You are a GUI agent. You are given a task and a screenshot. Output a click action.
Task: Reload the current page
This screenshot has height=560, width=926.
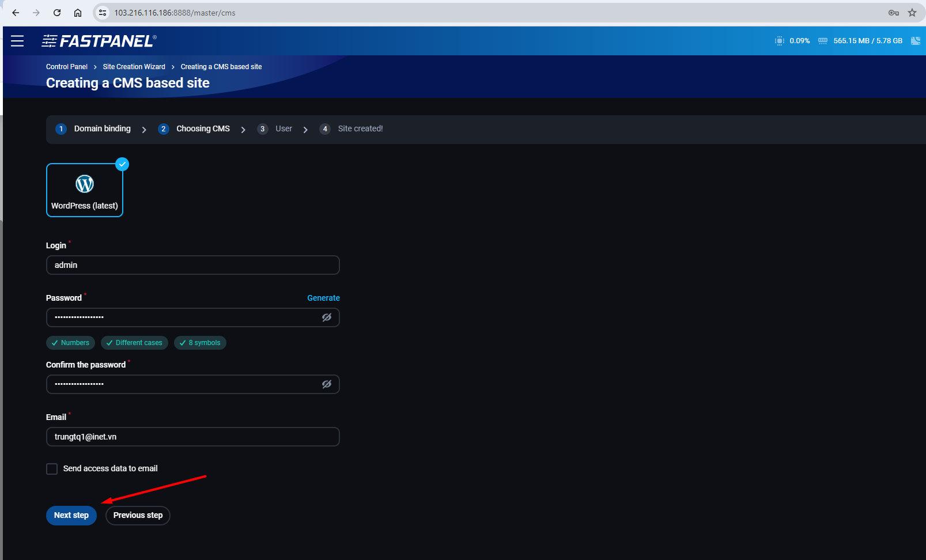(57, 13)
